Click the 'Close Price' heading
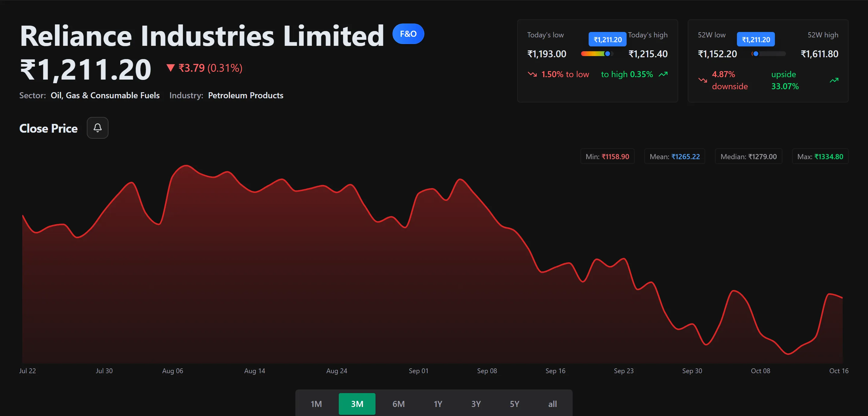 tap(49, 128)
